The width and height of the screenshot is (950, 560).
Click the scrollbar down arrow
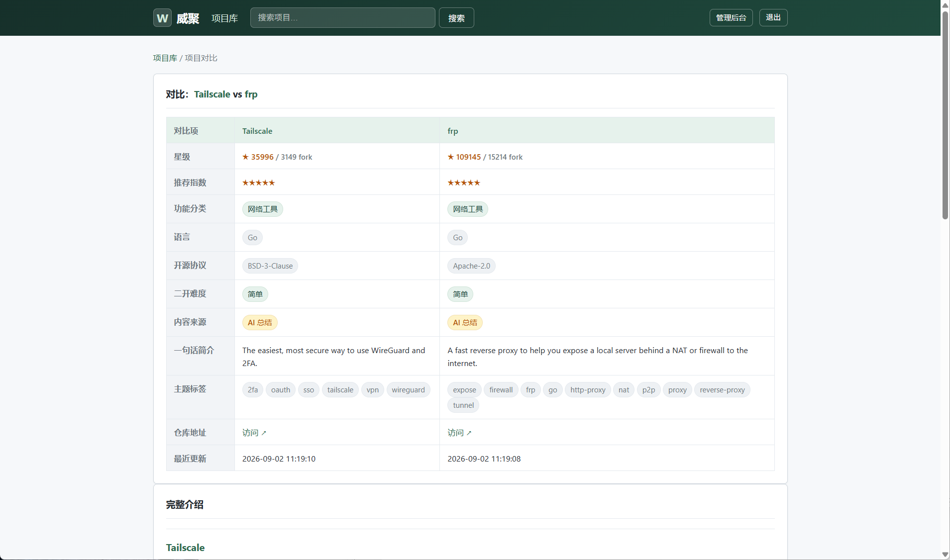point(945,555)
